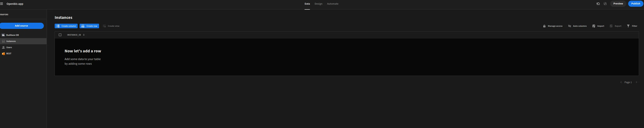Click the Create row table icon

point(83,26)
